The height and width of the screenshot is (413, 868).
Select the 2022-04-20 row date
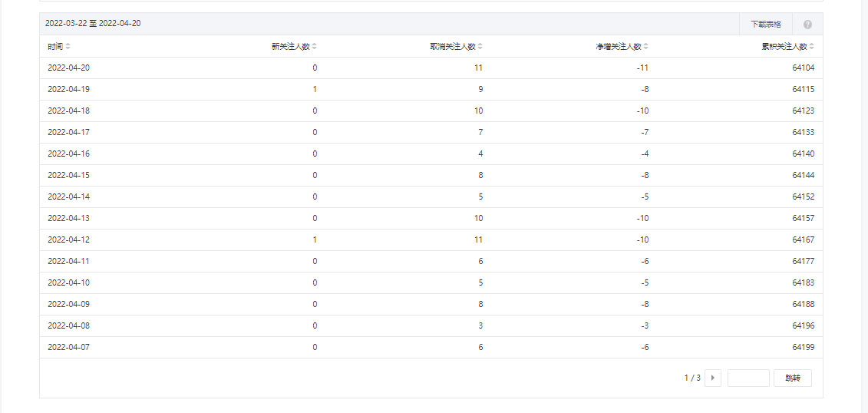coord(68,68)
